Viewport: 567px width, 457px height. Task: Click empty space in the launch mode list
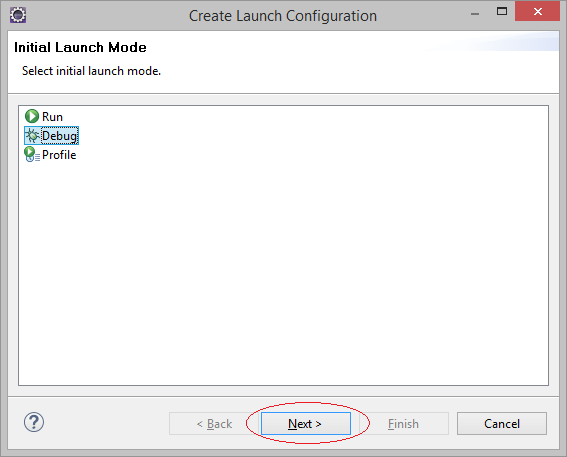pyautogui.click(x=284, y=268)
